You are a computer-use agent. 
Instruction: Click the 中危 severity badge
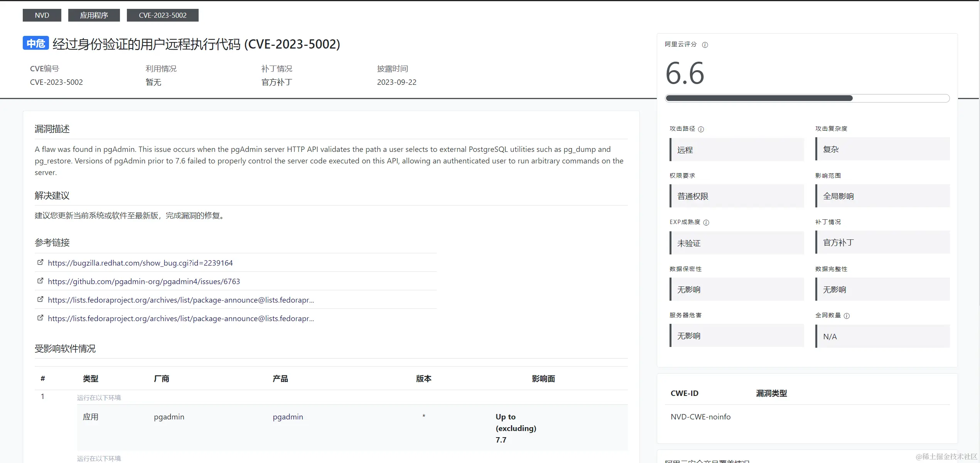click(x=35, y=43)
